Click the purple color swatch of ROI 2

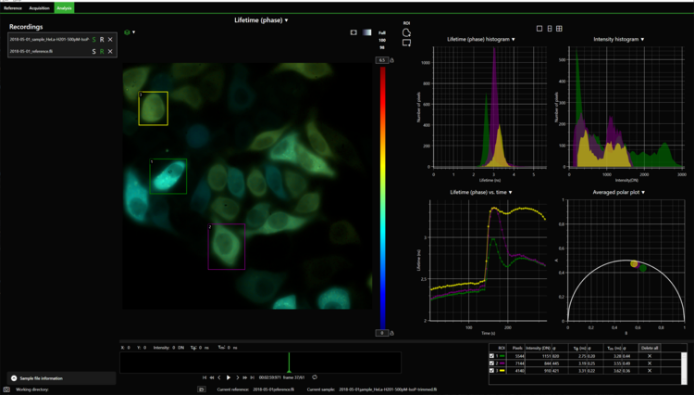tap(502, 363)
